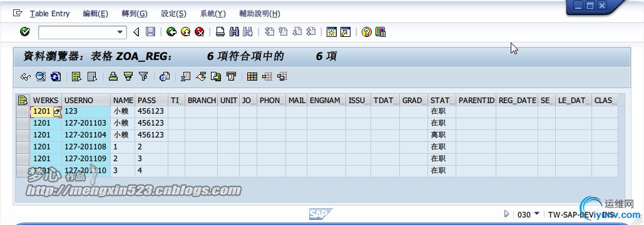Click the REG_DATE column header

tap(517, 101)
